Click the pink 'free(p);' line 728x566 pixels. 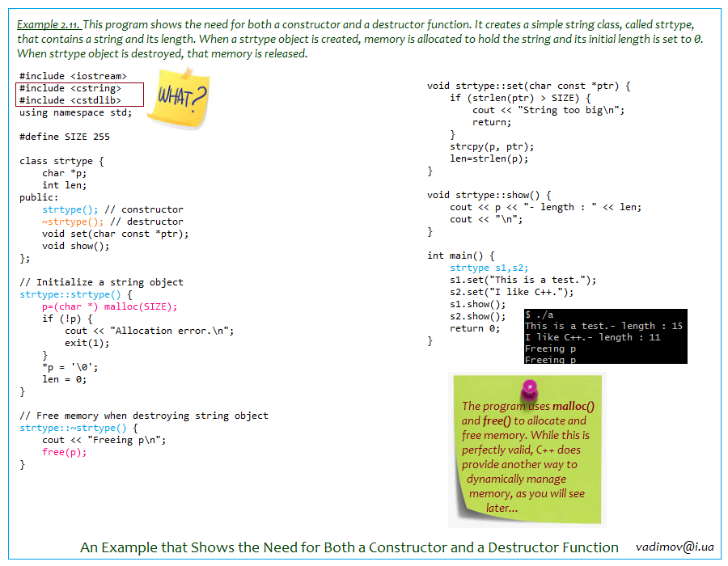[64, 452]
